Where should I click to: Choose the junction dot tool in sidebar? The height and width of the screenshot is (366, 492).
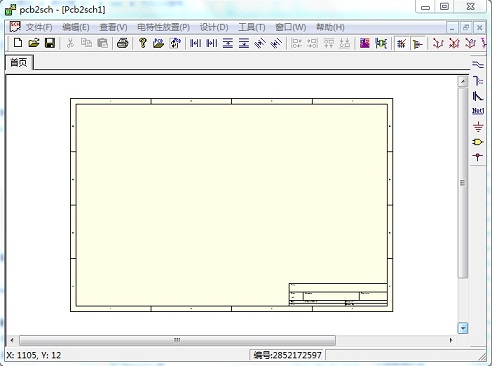point(478,157)
